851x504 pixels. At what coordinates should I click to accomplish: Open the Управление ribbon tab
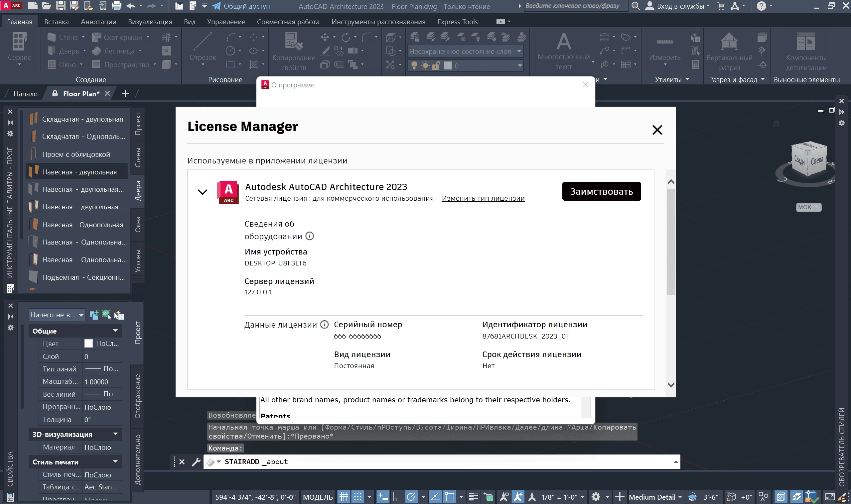click(226, 22)
